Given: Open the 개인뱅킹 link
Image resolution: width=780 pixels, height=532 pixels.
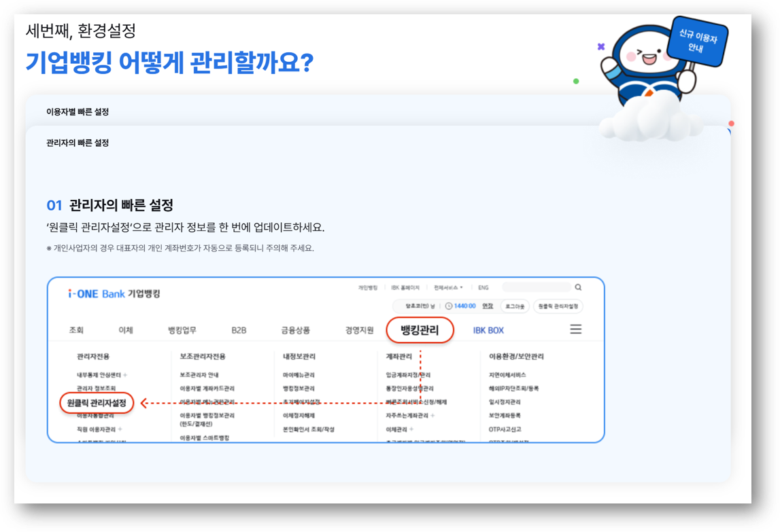Looking at the screenshot, I should [x=368, y=287].
